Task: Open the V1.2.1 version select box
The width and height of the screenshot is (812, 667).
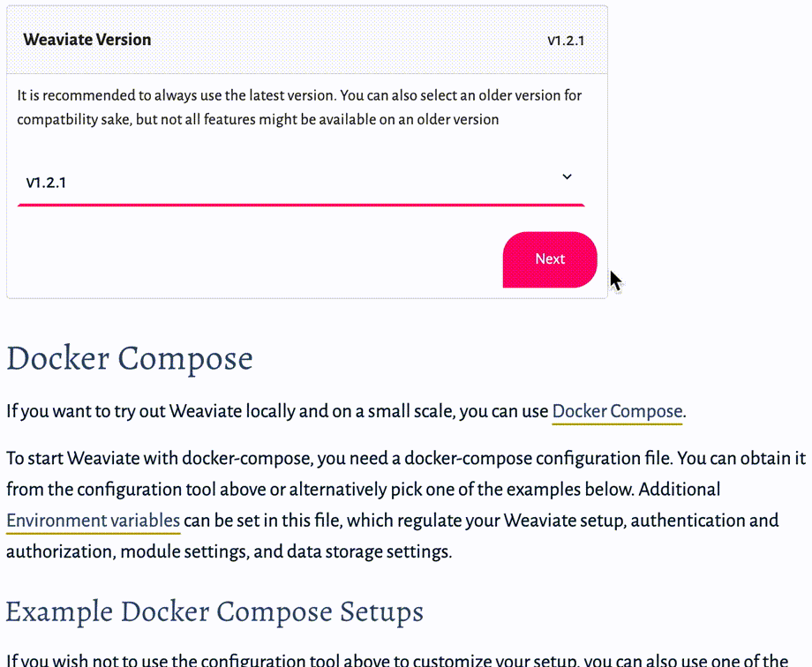Action: pyautogui.click(x=301, y=183)
